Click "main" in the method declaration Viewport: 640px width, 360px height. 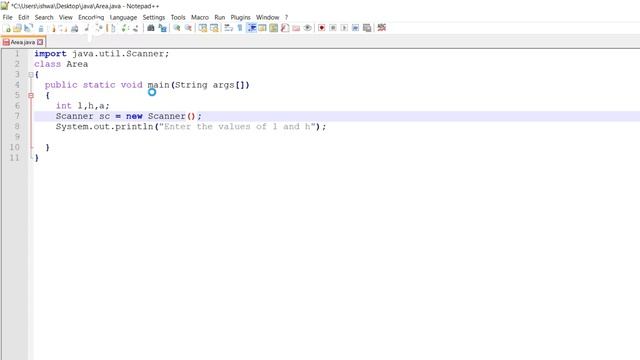coord(158,85)
